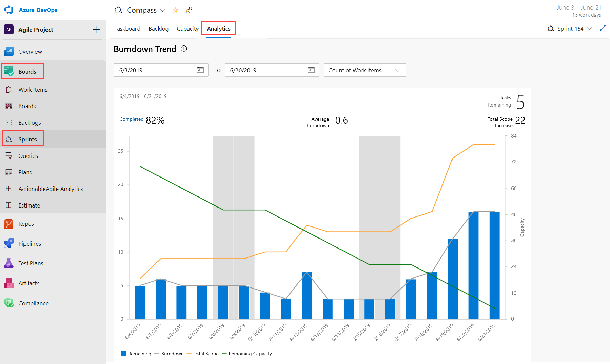The height and width of the screenshot is (364, 610).
Task: Click the Azure DevOps home link
Action: 38,10
